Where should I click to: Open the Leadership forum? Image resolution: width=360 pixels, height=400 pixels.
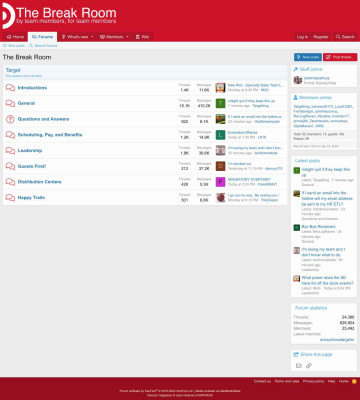(30, 150)
